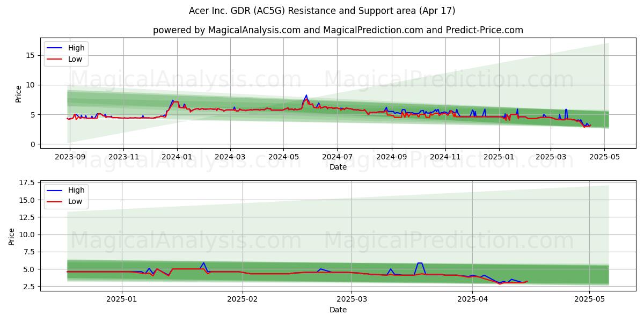Click the '10.0' price tick in lower chart
The image size is (644, 322).
click(27, 235)
